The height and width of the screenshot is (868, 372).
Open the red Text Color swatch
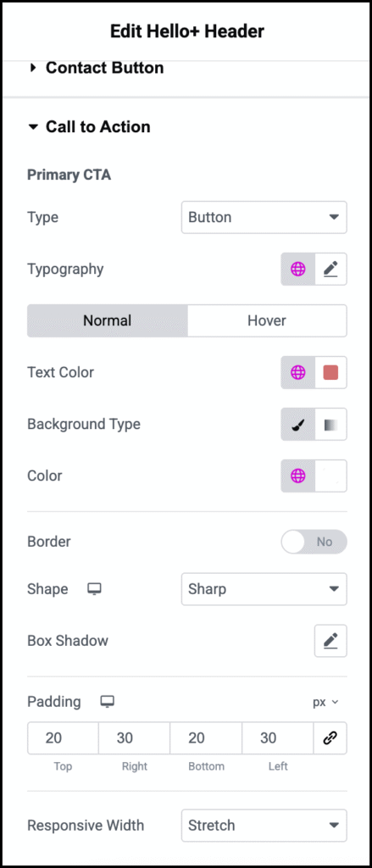click(x=330, y=373)
